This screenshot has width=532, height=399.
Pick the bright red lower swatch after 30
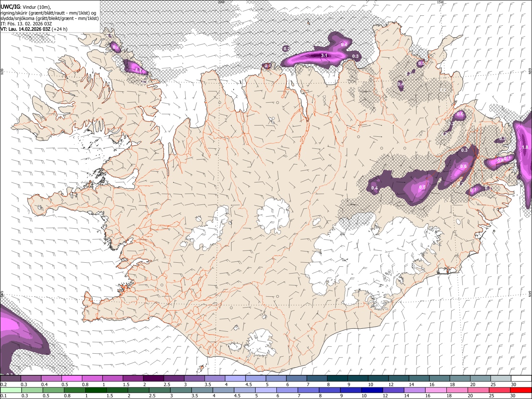pos(520,390)
